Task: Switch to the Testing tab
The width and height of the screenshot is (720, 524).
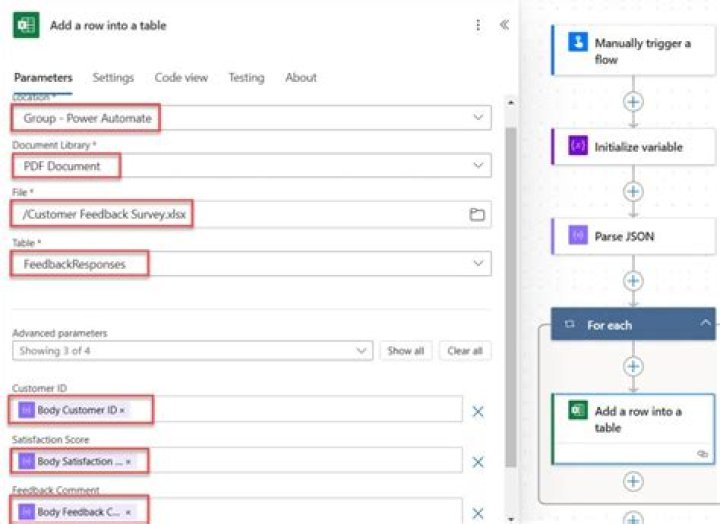Action: pos(247,78)
